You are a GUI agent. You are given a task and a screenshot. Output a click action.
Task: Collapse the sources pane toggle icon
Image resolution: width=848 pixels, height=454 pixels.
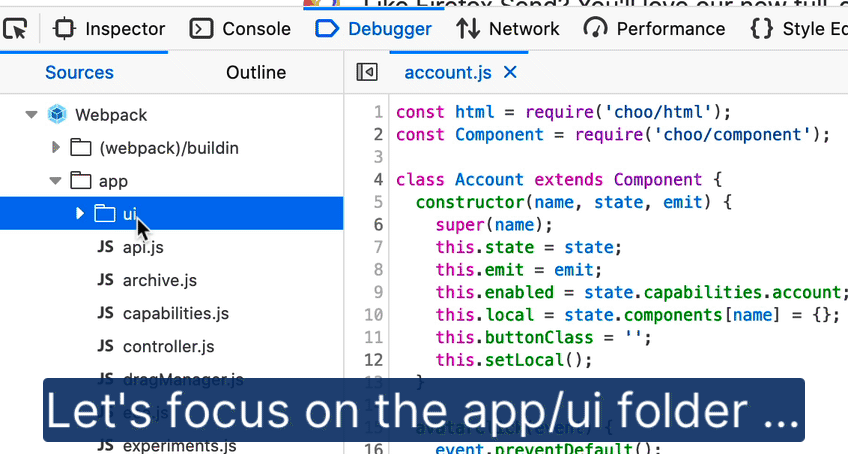pos(367,72)
